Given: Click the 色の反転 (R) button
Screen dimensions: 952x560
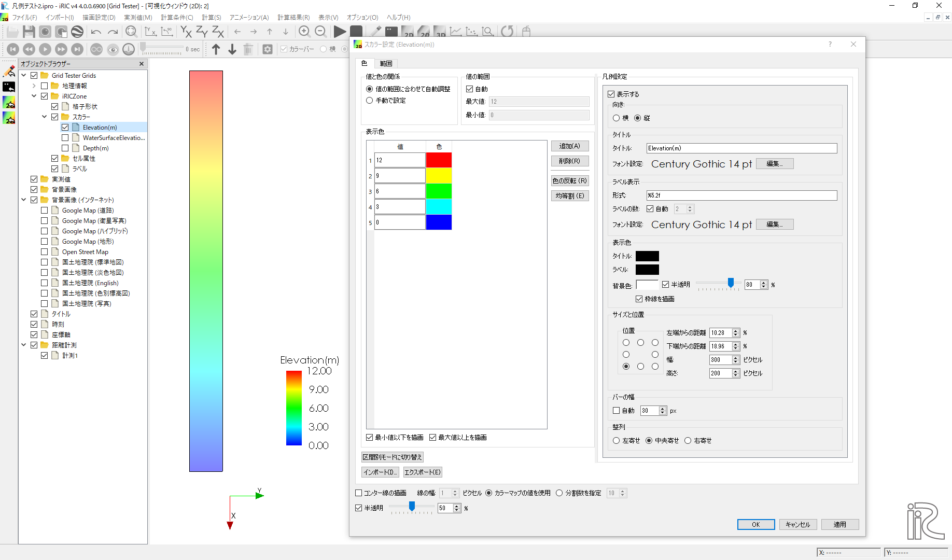Looking at the screenshot, I should [x=570, y=181].
